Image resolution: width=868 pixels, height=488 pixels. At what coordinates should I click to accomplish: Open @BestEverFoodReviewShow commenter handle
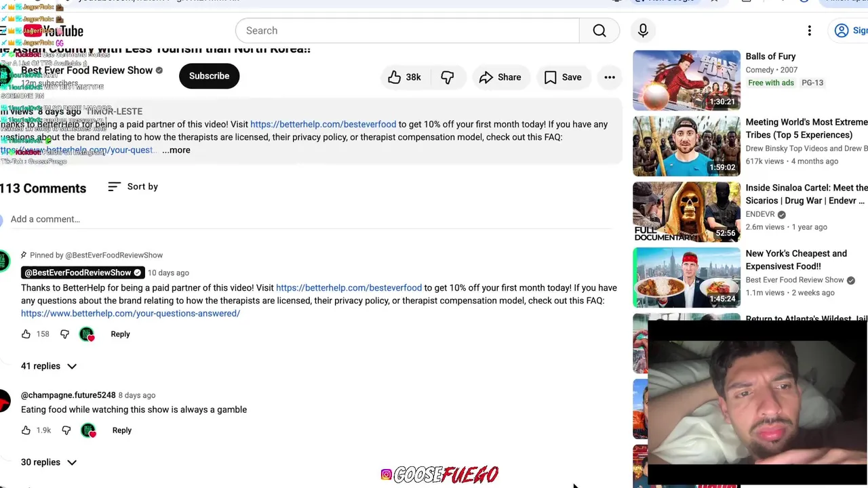(83, 272)
